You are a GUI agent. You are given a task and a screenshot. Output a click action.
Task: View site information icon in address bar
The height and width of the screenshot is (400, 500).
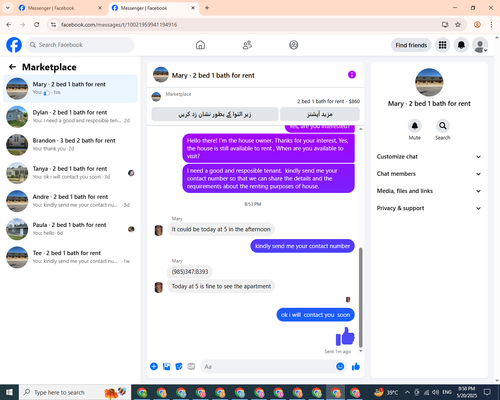tap(53, 25)
